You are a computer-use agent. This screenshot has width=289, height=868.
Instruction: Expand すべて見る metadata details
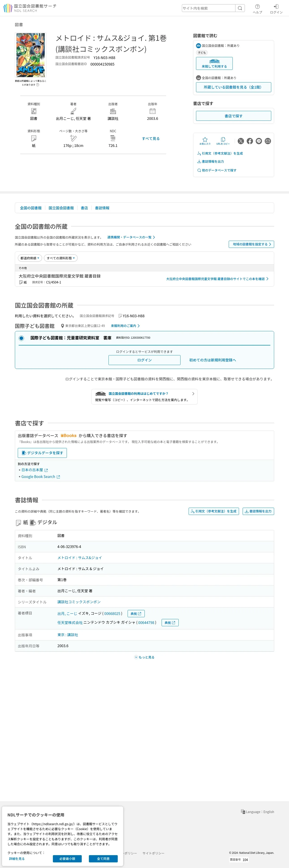[x=151, y=139]
